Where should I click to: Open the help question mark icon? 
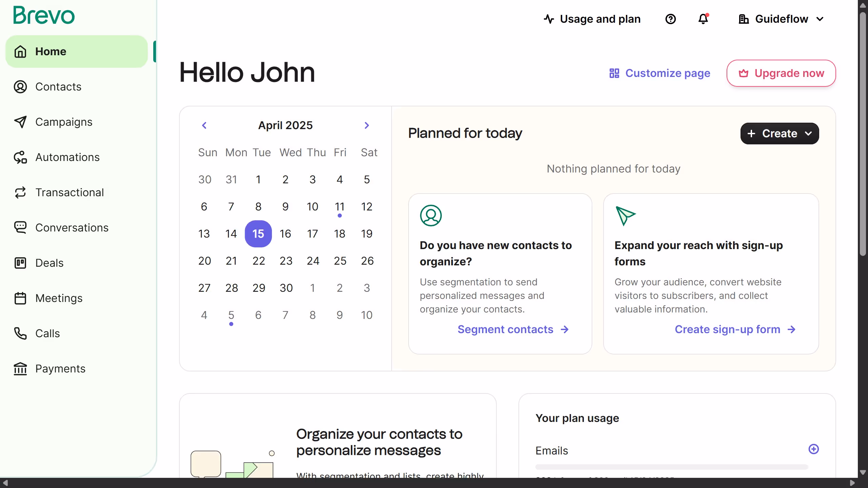[670, 19]
